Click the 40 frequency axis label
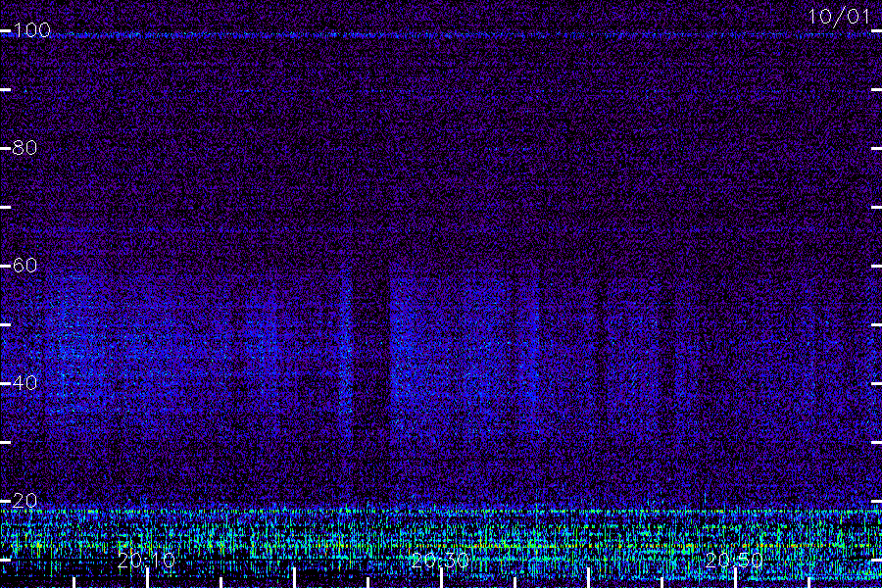This screenshot has height=588, width=882. pyautogui.click(x=24, y=382)
